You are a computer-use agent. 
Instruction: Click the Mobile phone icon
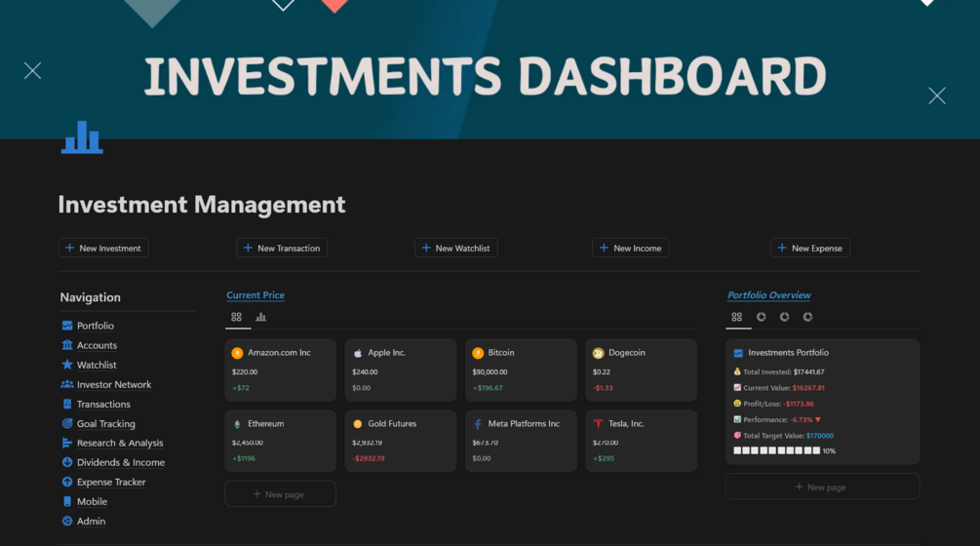[67, 501]
